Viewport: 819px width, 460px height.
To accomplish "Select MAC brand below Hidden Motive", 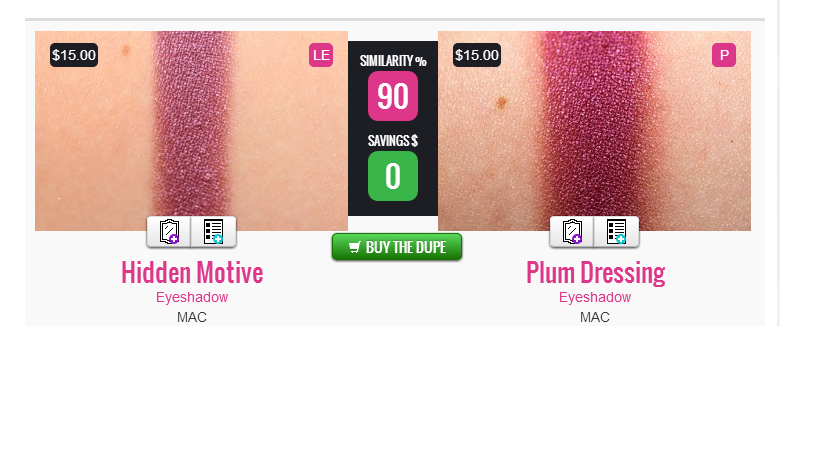I will point(192,317).
